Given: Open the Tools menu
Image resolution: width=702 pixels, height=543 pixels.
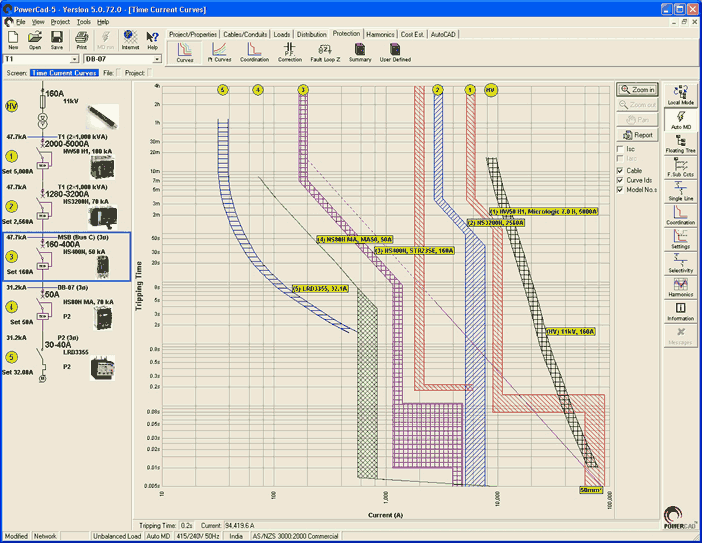Looking at the screenshot, I should point(84,21).
